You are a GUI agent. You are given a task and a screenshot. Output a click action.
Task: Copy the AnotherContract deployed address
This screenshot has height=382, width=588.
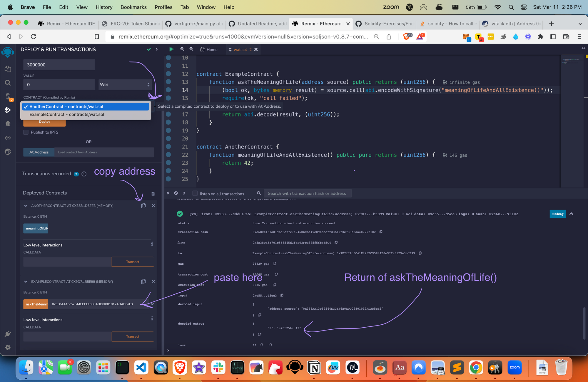click(x=143, y=206)
